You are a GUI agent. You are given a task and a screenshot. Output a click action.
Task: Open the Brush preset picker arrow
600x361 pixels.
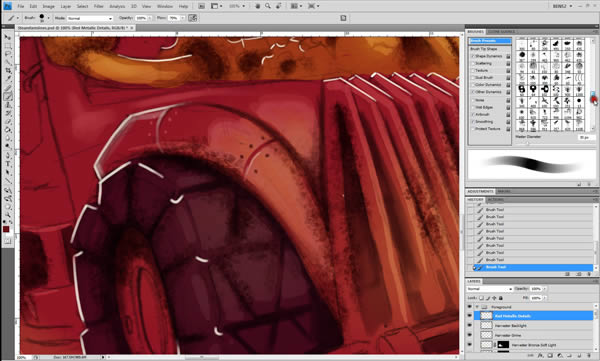tap(48, 18)
